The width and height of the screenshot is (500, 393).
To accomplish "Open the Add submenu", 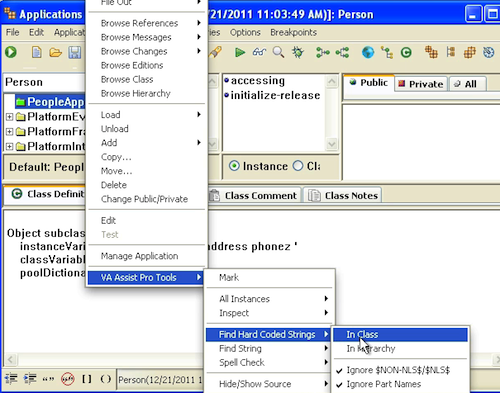I will click(147, 143).
